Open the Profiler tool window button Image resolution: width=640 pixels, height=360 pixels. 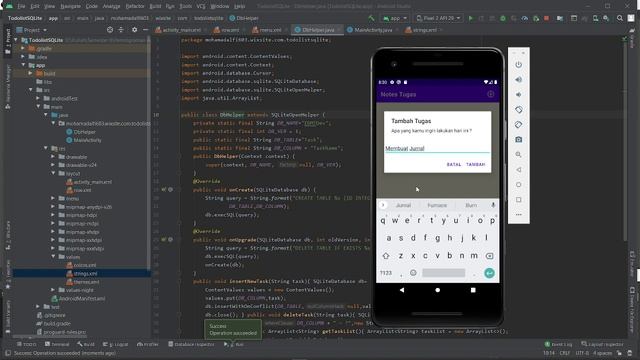coord(148,344)
